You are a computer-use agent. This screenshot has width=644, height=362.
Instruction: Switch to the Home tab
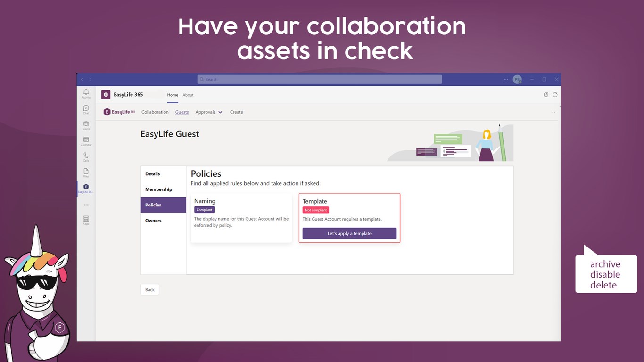pyautogui.click(x=173, y=95)
